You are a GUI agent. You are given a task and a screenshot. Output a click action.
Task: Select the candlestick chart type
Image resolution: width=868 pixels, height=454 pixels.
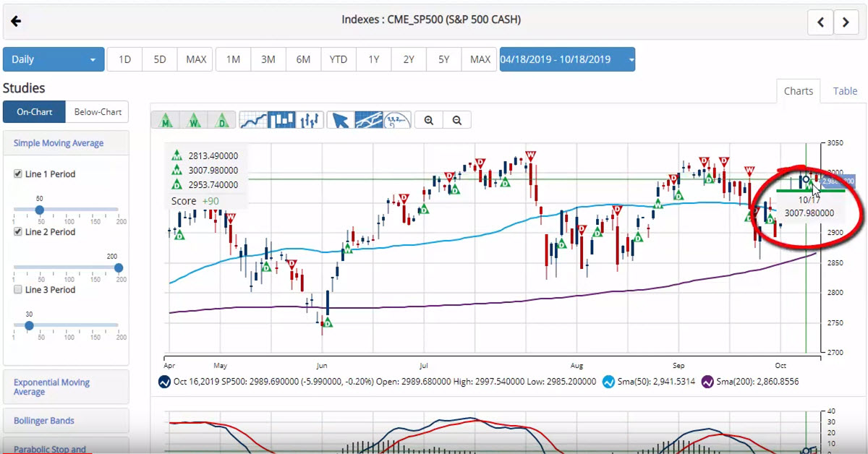point(281,121)
